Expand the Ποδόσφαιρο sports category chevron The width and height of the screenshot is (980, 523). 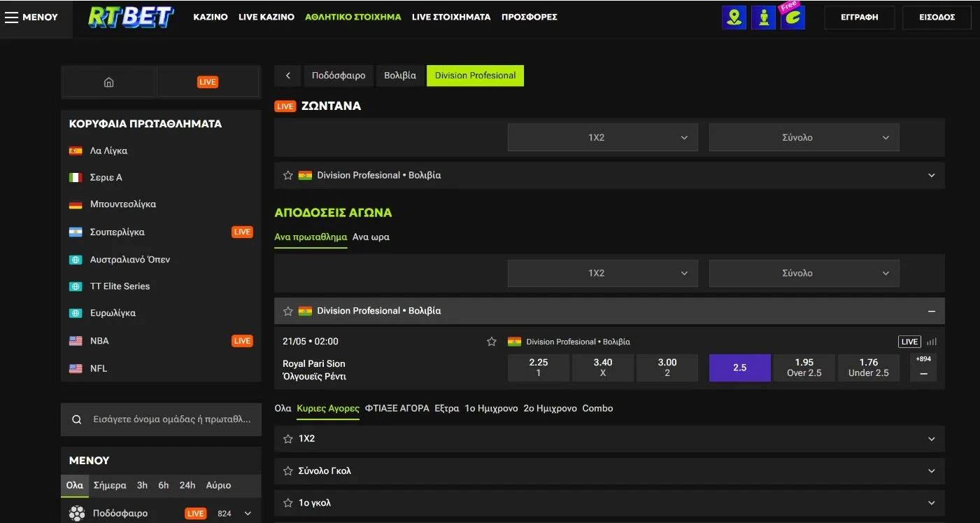(248, 513)
